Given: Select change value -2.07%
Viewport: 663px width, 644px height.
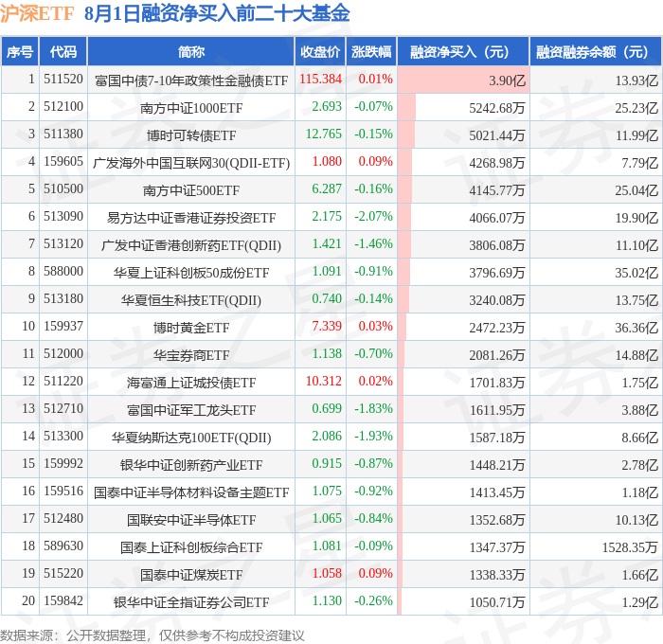Looking at the screenshot, I should (373, 217).
